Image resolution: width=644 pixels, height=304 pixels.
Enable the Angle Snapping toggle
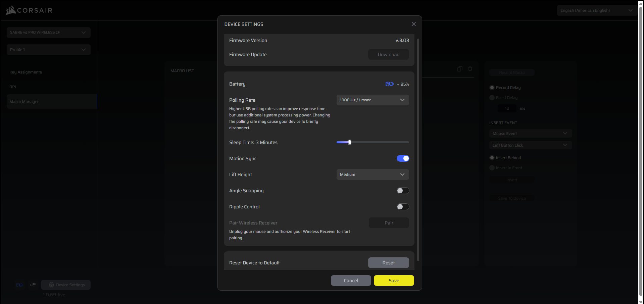pyautogui.click(x=403, y=191)
